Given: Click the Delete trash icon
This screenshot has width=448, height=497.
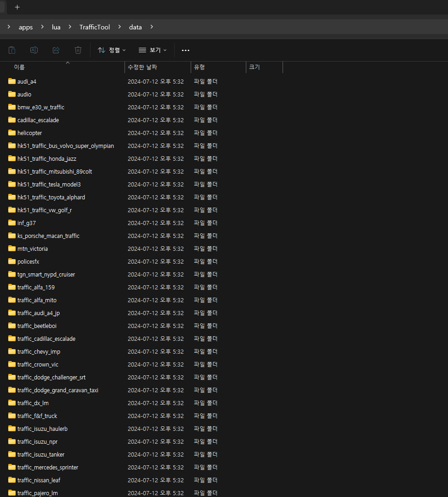Looking at the screenshot, I should pyautogui.click(x=78, y=50).
